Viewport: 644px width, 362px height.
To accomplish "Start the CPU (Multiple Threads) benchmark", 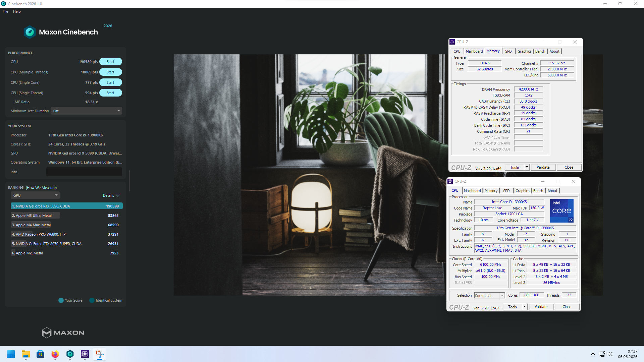I will [x=110, y=72].
